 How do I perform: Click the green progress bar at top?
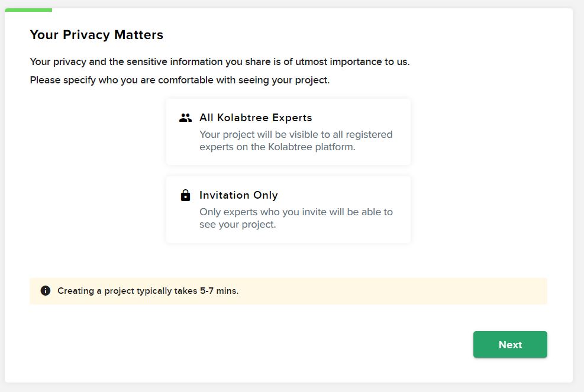(x=28, y=10)
